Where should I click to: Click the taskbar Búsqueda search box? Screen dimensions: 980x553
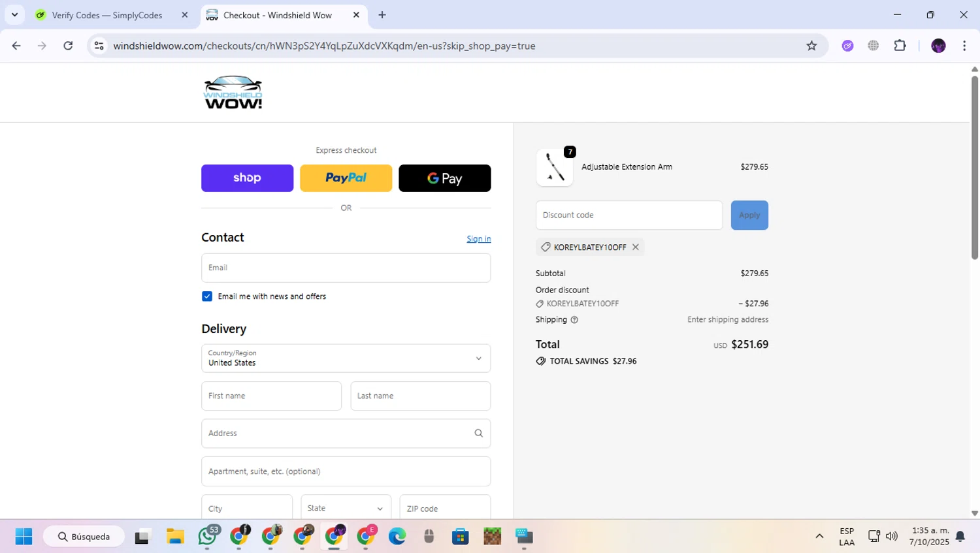tap(84, 537)
